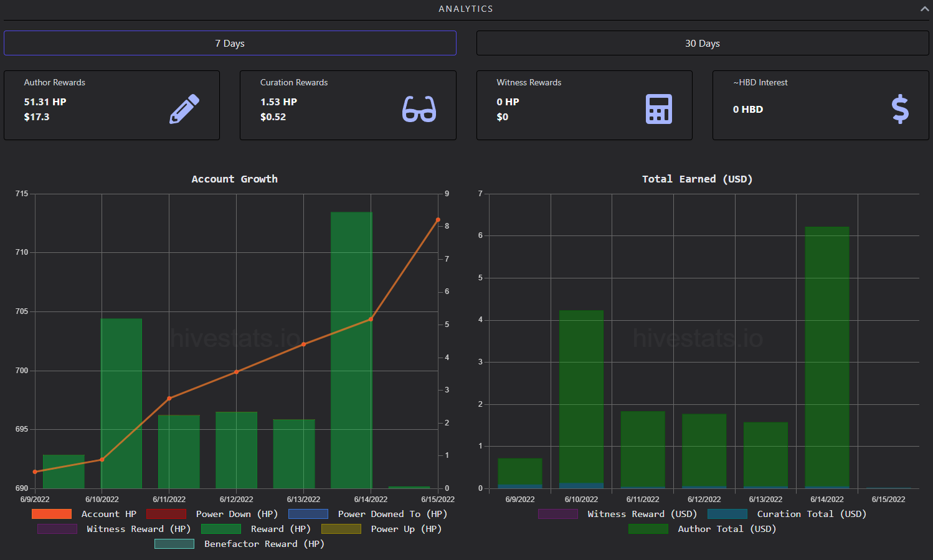The width and height of the screenshot is (933, 560).
Task: Click the Witness Reward (HP) legend label
Action: (138, 529)
